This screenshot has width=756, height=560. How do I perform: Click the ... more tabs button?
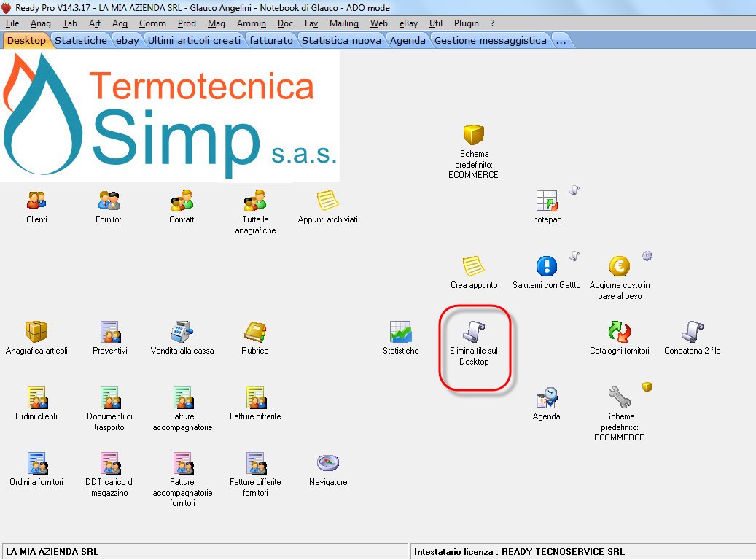561,41
